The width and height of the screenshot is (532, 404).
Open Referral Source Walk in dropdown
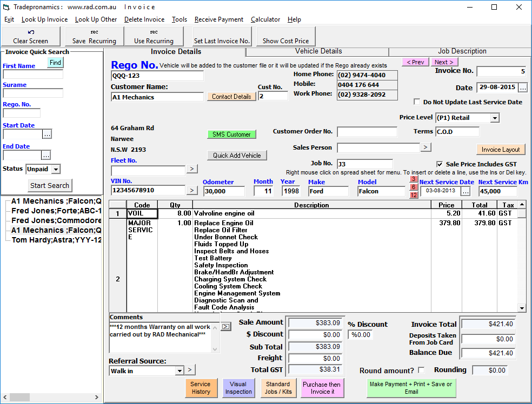click(x=180, y=371)
